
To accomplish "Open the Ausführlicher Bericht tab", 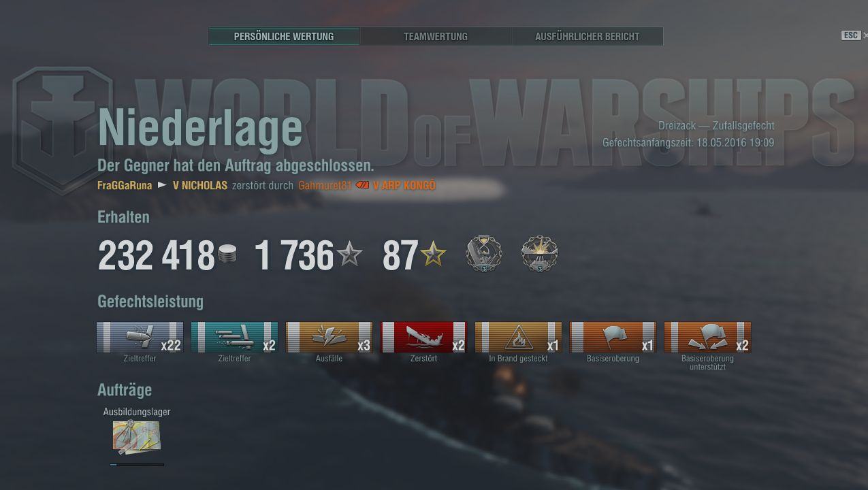I will coord(587,37).
